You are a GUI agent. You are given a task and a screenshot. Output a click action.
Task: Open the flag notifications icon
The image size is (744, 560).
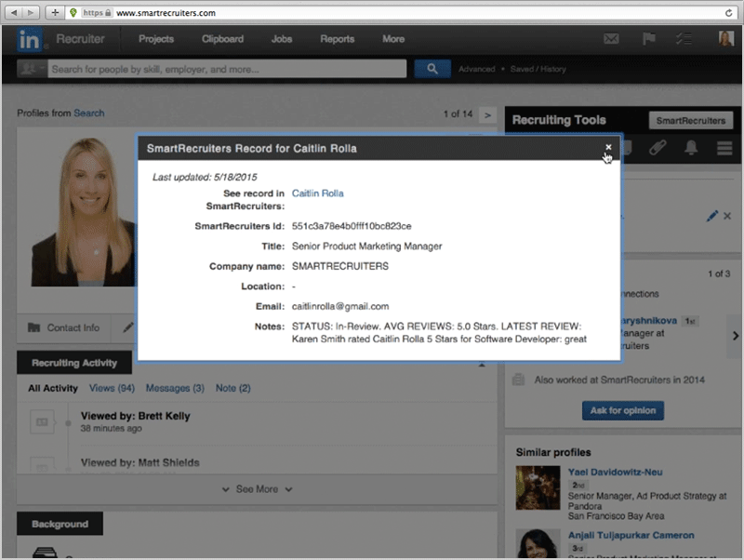point(648,38)
